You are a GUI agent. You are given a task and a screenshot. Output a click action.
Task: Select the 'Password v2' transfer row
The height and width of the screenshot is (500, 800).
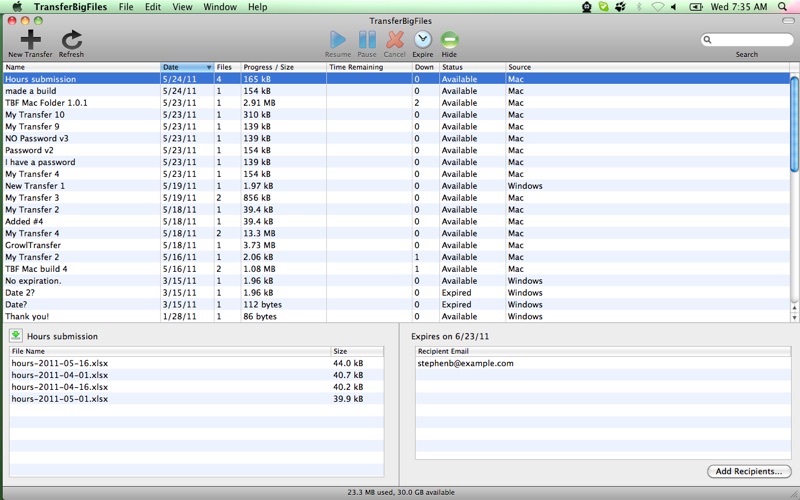(396, 150)
